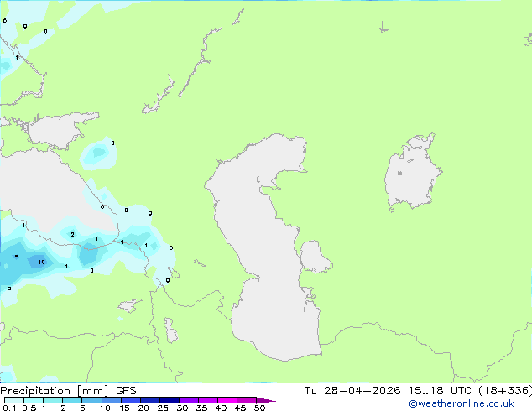532x411 pixels.
Task: Click the legend label 40
Action: [221, 408]
